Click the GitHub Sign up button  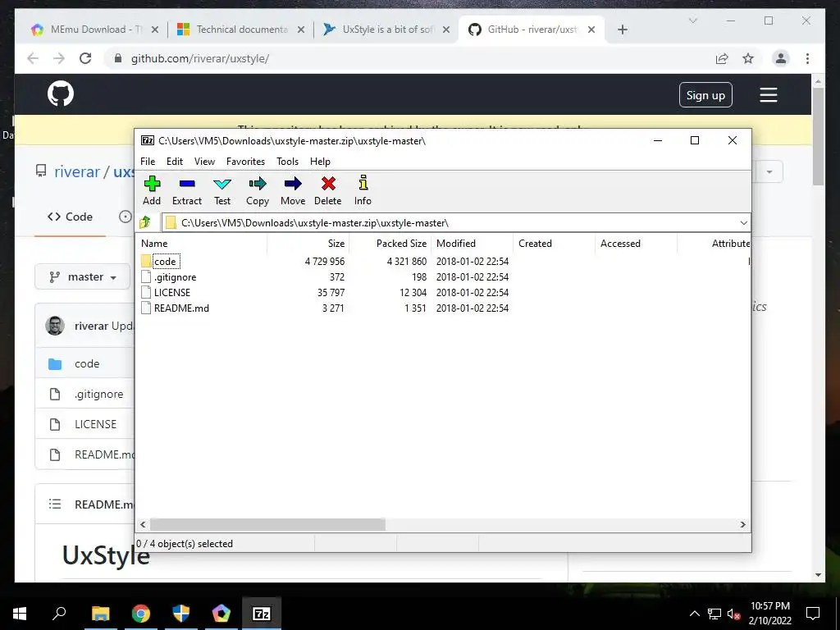tap(705, 95)
